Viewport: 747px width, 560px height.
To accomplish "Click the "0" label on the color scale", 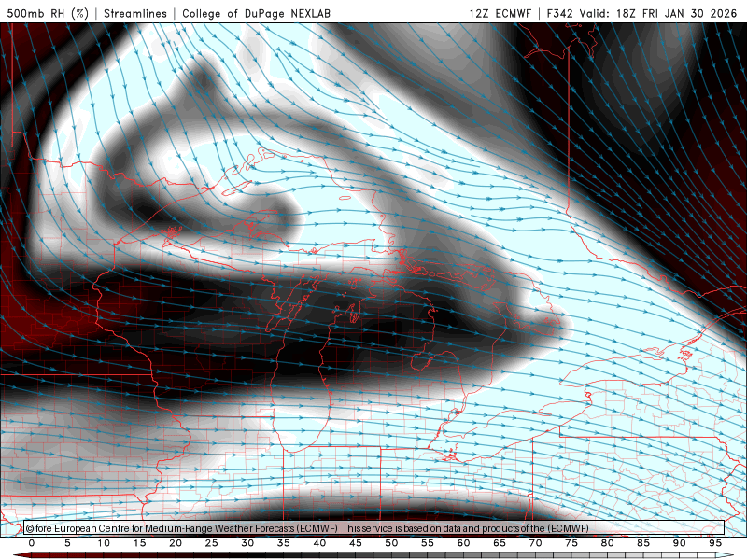I will pyautogui.click(x=32, y=543).
